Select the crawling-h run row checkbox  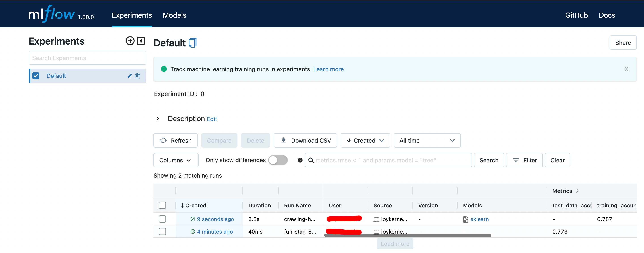[x=162, y=219]
